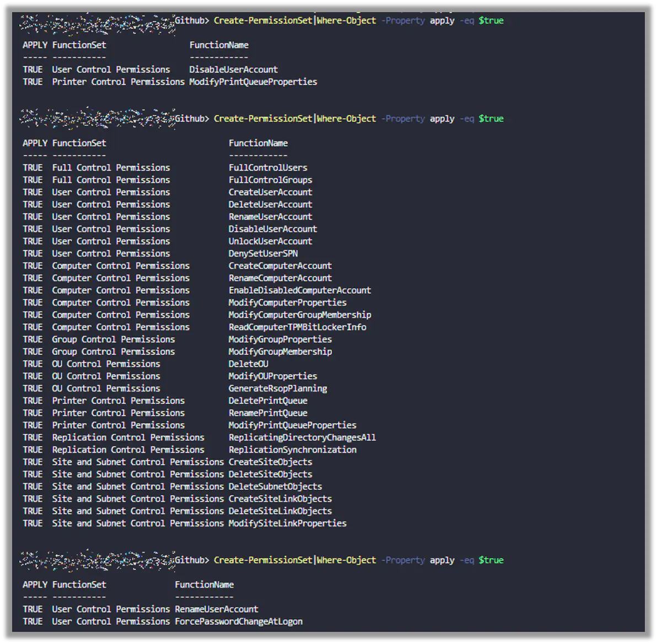The width and height of the screenshot is (657, 644).
Task: Click the text 'CreateUserAccount'
Action: pyautogui.click(x=270, y=192)
